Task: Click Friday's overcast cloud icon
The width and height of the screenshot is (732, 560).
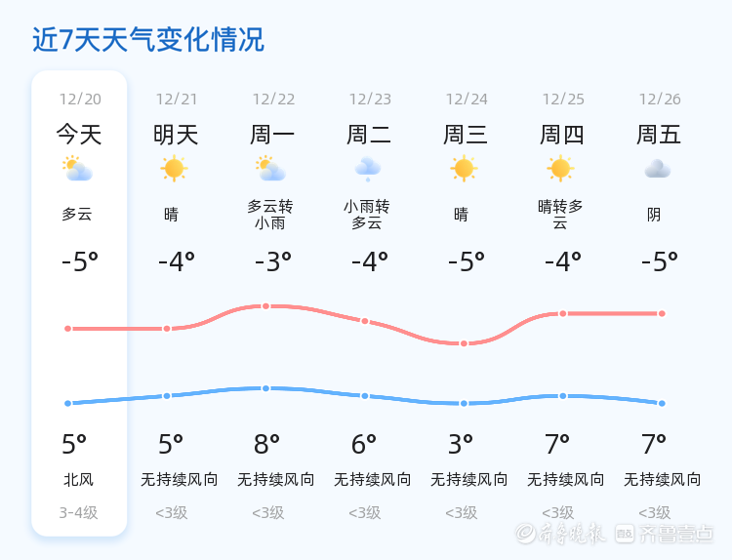Action: pyautogui.click(x=657, y=169)
